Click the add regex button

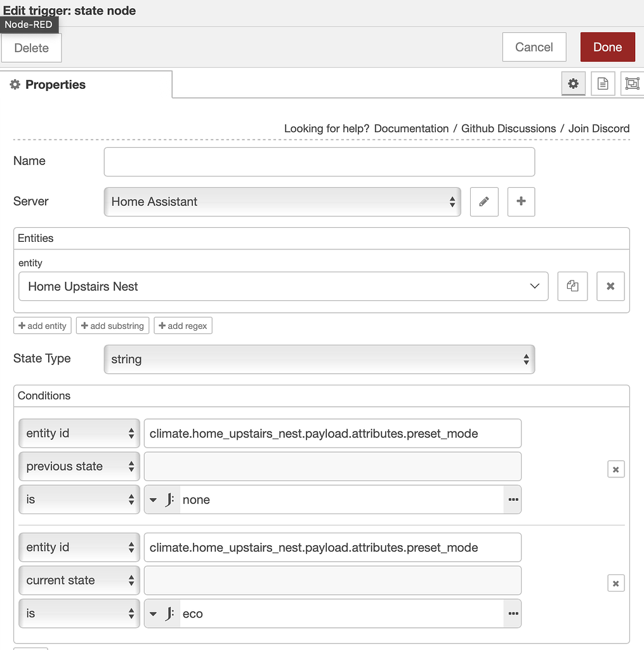coord(183,326)
